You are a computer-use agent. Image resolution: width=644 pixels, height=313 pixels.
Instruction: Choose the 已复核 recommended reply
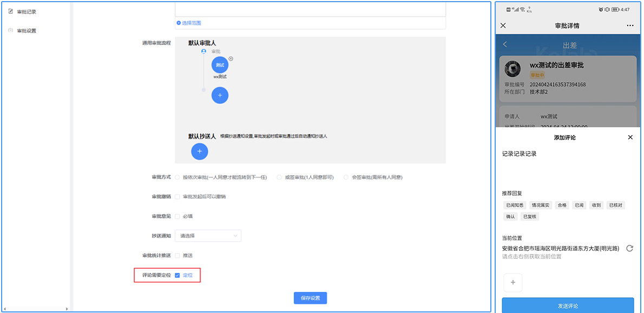[530, 217]
